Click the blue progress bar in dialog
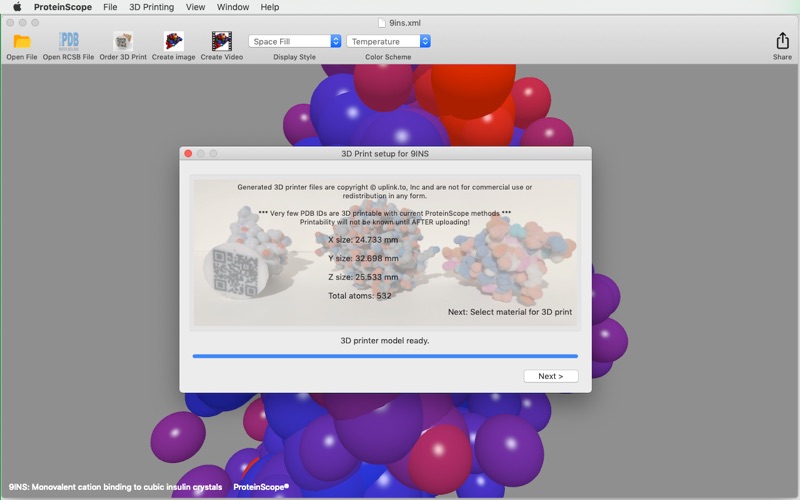This screenshot has height=500, width=800. 385,356
